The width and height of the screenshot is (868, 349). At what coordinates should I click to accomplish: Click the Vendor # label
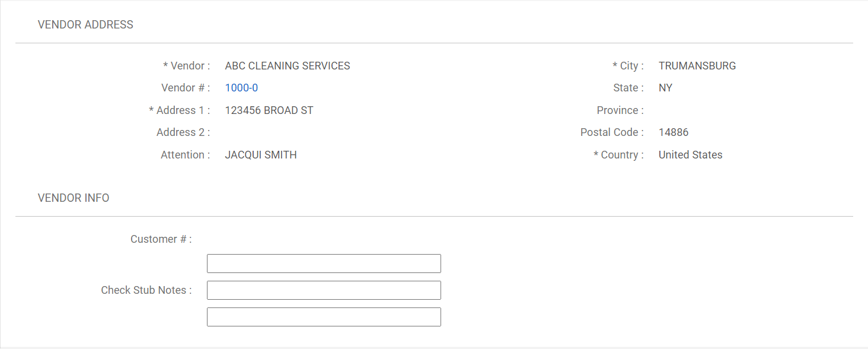click(x=186, y=88)
